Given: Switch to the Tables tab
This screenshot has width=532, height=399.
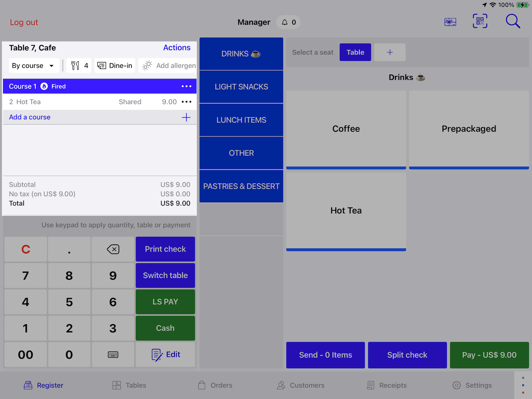Looking at the screenshot, I should pos(129,385).
